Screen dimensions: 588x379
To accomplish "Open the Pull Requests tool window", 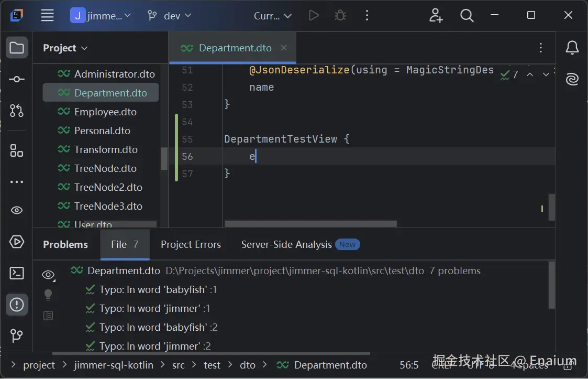I will coord(17,111).
